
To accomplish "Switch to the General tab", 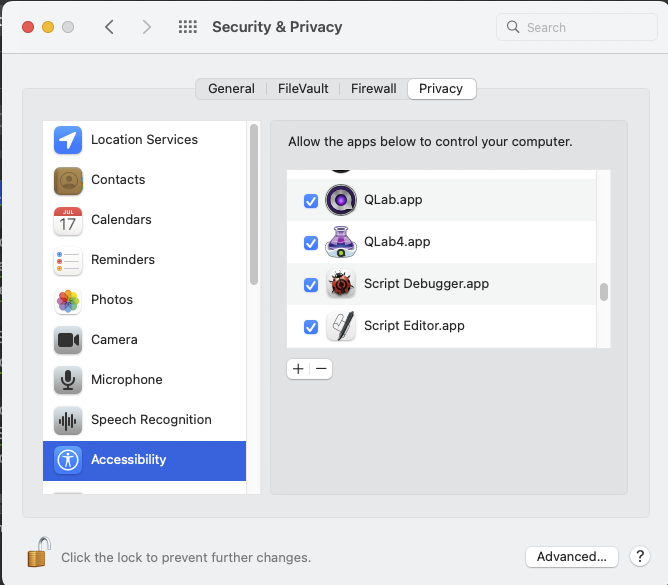I will pyautogui.click(x=231, y=89).
